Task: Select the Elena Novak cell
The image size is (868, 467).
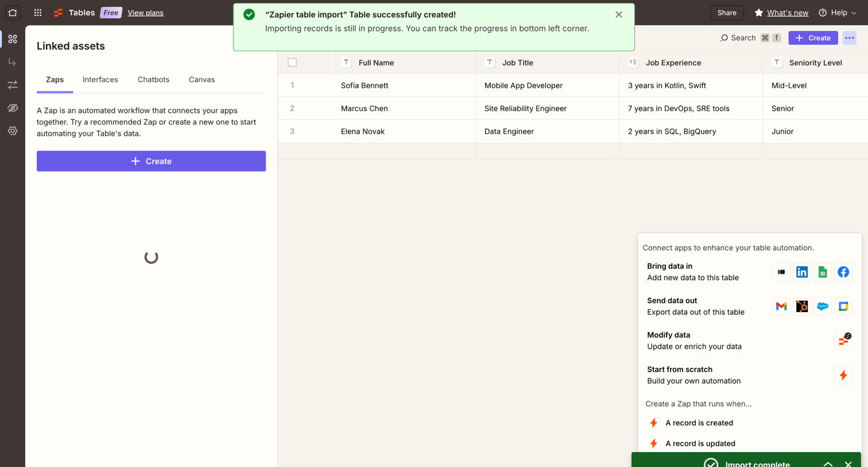Action: pos(404,131)
